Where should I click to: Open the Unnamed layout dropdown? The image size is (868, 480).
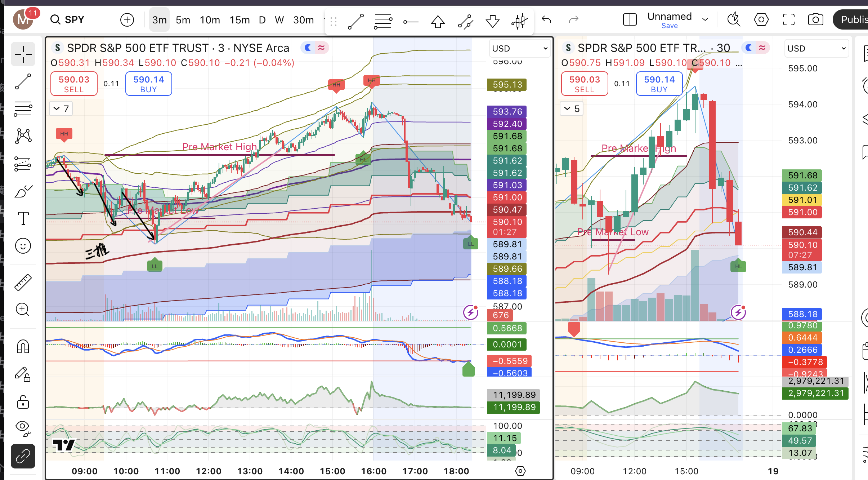pos(705,19)
